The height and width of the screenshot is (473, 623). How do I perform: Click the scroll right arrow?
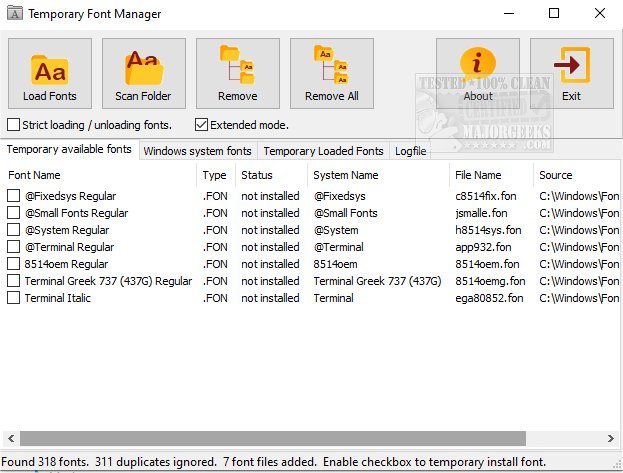612,438
